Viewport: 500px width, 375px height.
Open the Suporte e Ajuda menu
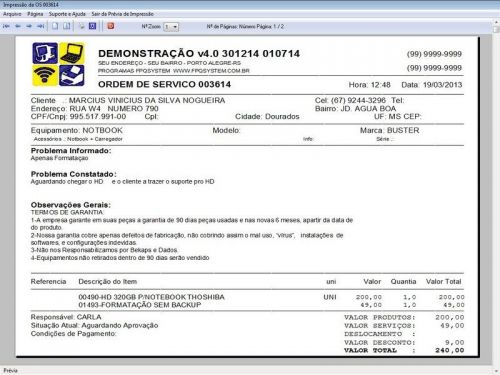point(67,14)
